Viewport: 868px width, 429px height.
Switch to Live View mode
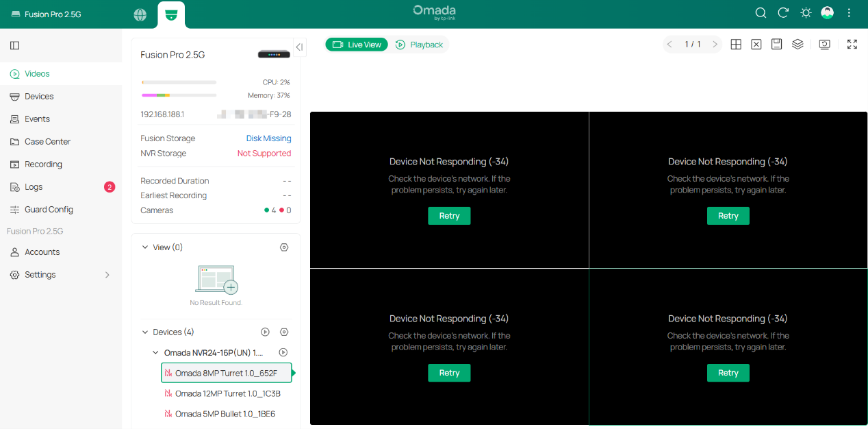(357, 45)
